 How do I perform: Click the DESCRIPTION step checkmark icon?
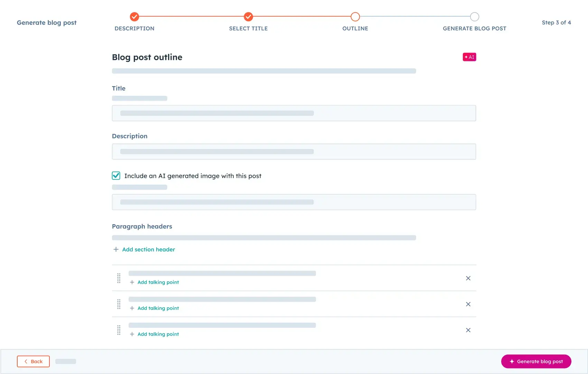(x=134, y=17)
